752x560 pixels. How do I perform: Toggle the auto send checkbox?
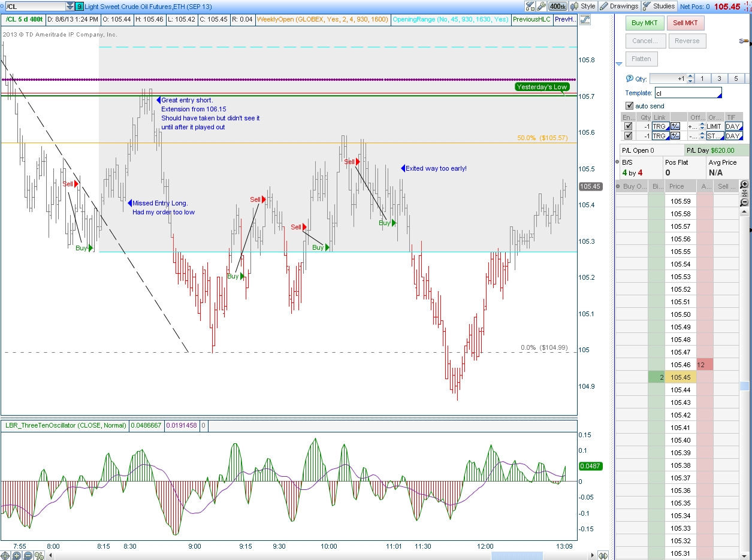coord(629,106)
